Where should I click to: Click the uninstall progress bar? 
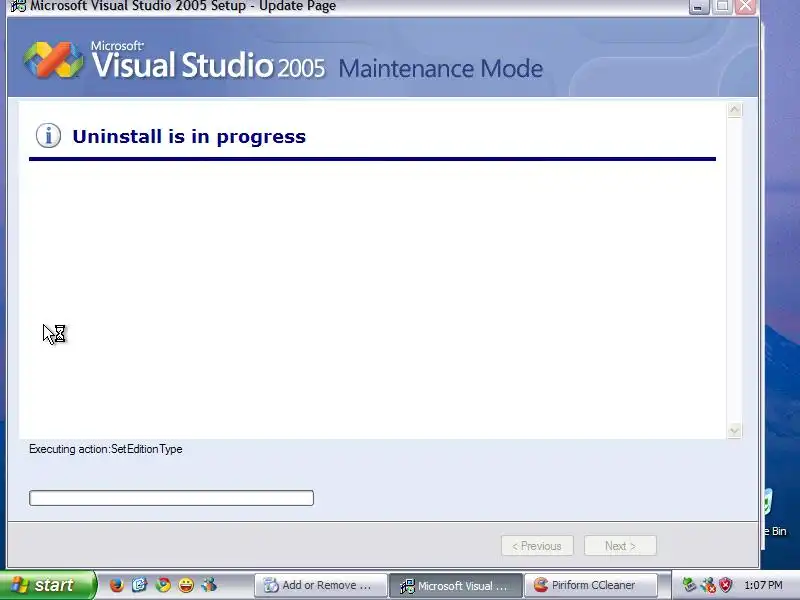(x=171, y=498)
